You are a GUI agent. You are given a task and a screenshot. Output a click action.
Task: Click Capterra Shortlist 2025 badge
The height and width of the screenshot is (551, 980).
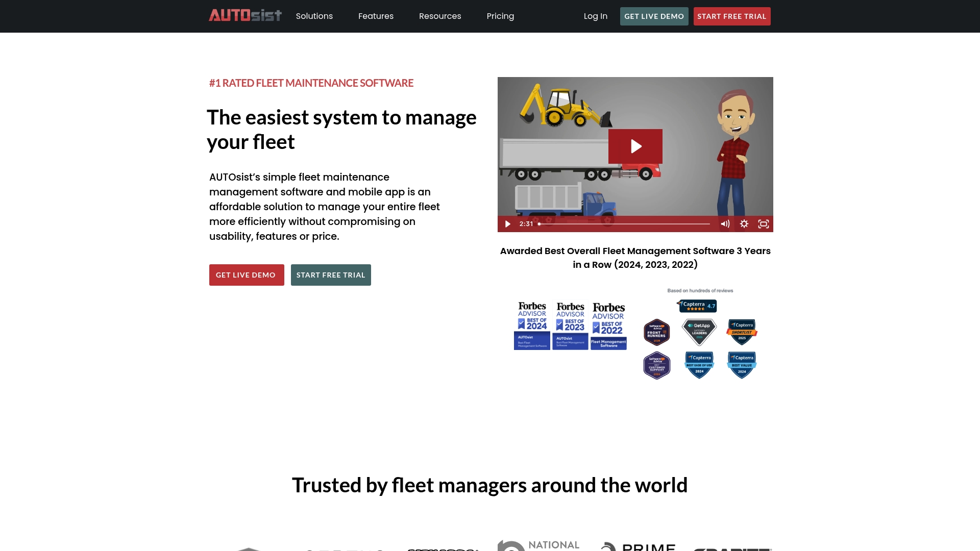(x=742, y=332)
